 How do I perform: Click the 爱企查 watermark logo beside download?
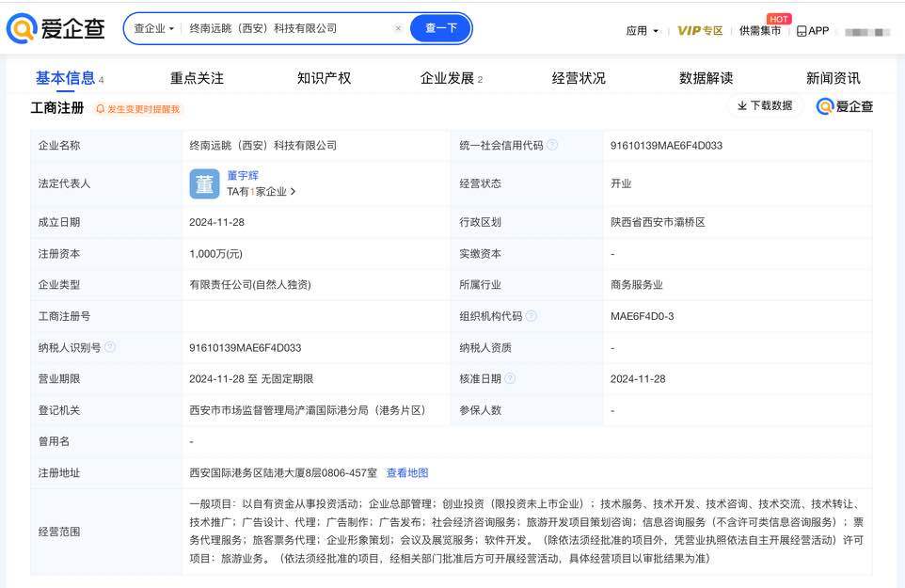[845, 106]
